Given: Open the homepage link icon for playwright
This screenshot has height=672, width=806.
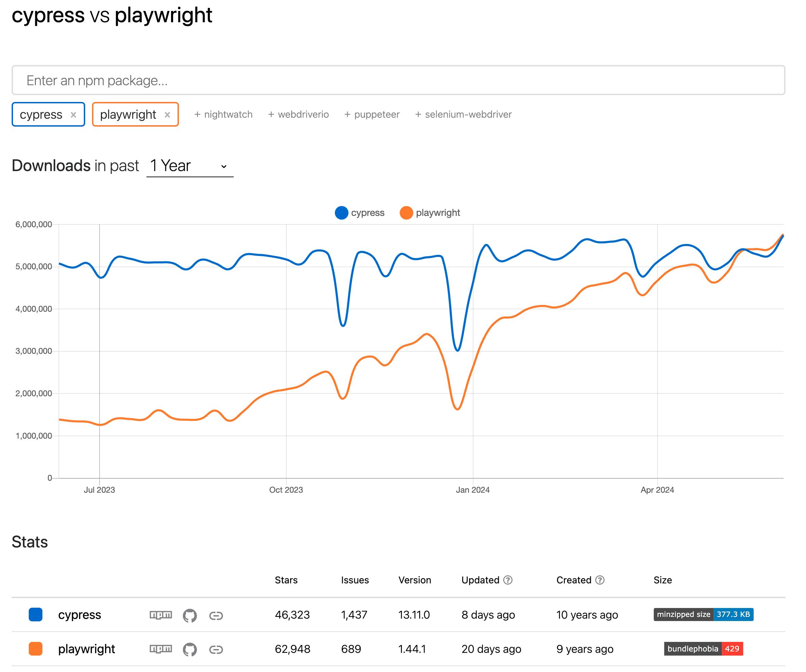Looking at the screenshot, I should [x=216, y=650].
